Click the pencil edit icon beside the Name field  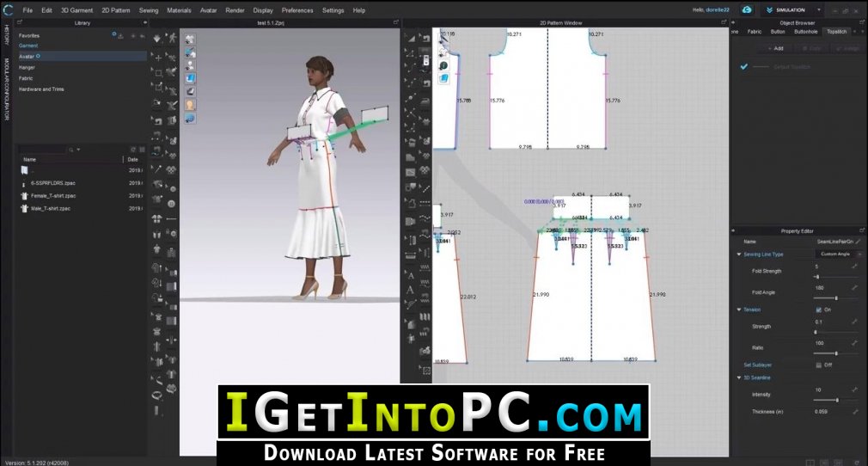pyautogui.click(x=857, y=242)
